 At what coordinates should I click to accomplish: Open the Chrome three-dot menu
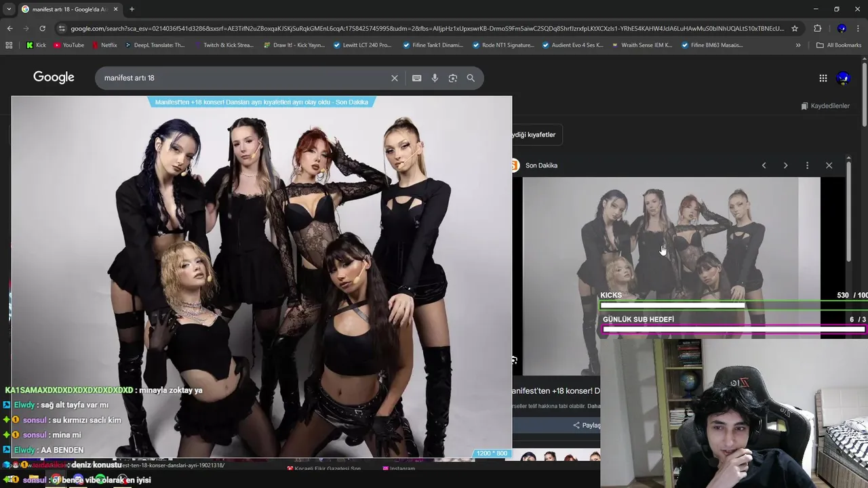pos(859,28)
